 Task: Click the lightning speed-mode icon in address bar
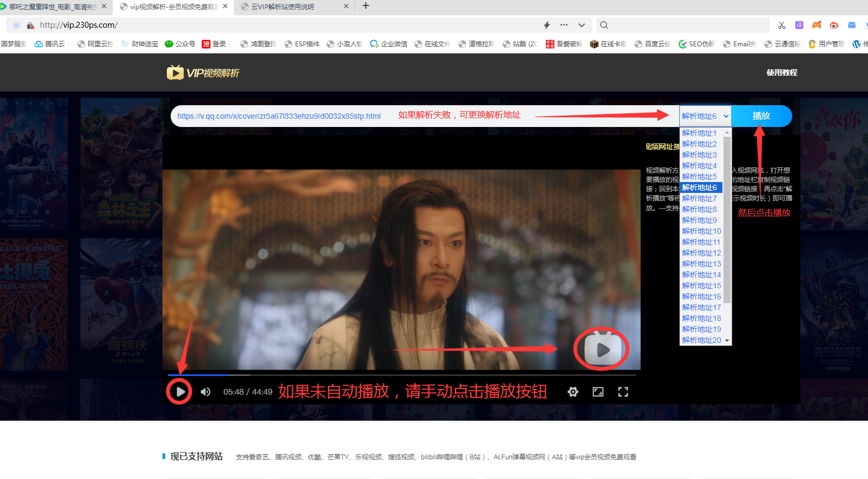click(x=547, y=25)
